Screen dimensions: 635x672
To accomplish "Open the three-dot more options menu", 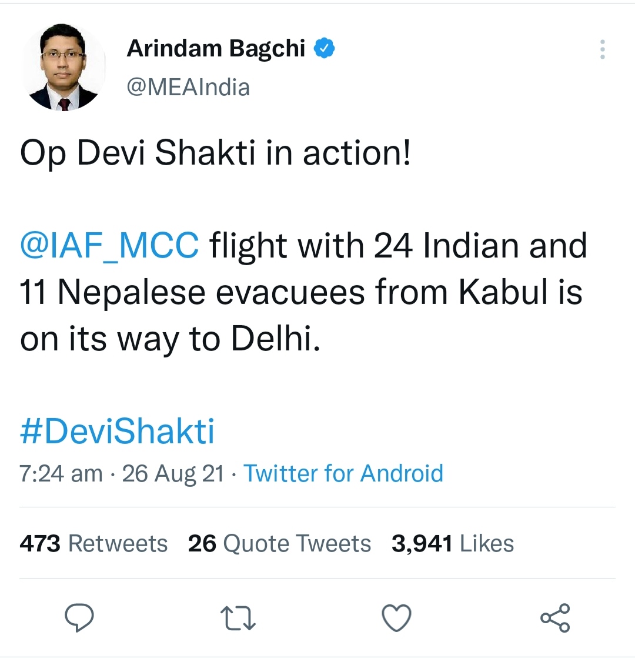I will coord(603,49).
